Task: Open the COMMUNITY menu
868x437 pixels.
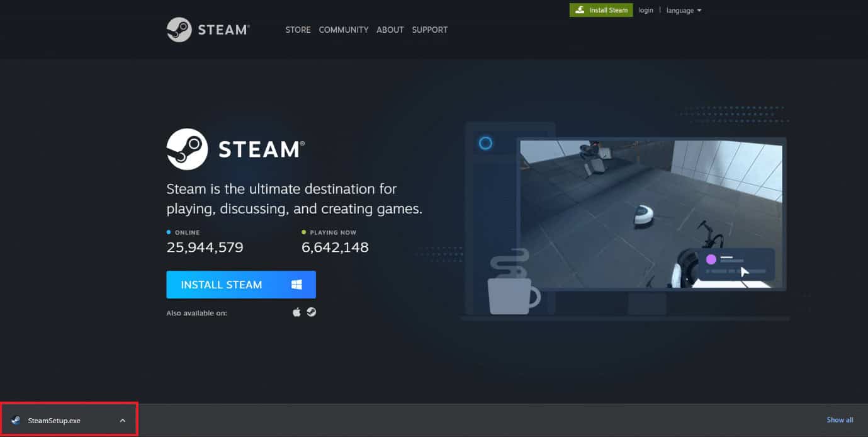Action: click(x=343, y=30)
